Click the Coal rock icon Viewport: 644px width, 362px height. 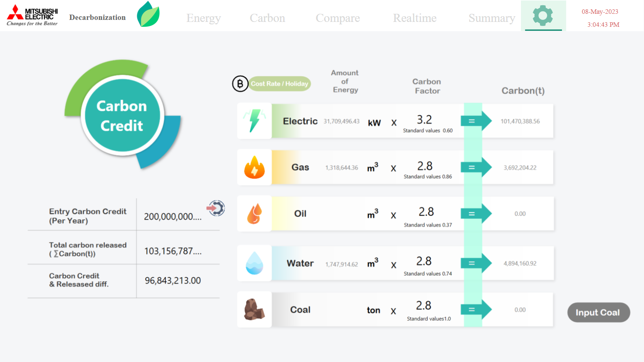[x=255, y=309]
